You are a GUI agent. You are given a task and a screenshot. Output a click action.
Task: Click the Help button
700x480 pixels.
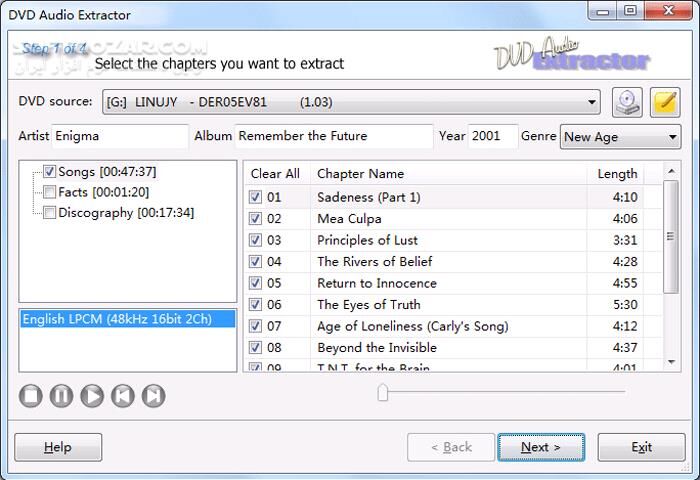[58, 447]
